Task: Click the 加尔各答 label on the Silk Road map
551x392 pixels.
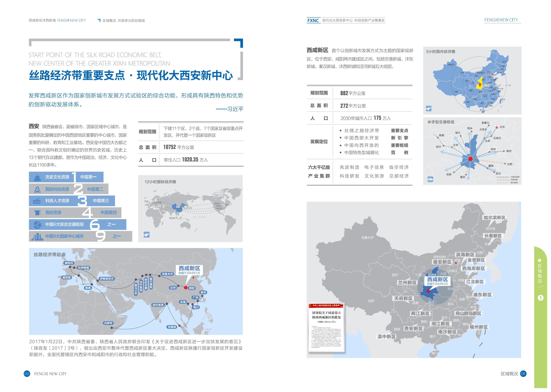Action: [x=158, y=305]
